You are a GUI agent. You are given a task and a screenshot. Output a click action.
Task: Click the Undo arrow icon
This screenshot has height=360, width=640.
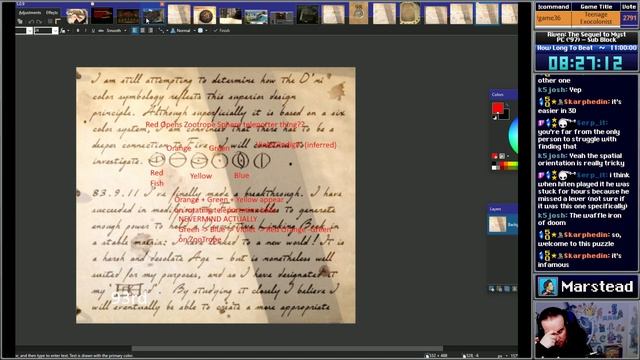point(31,21)
